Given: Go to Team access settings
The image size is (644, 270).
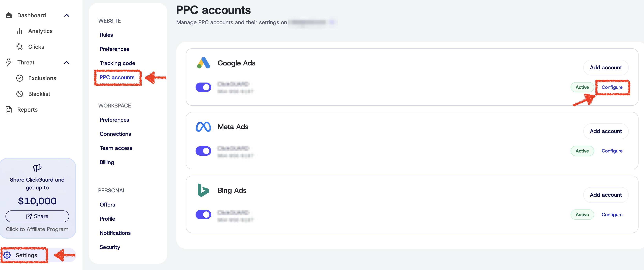Looking at the screenshot, I should click(116, 148).
